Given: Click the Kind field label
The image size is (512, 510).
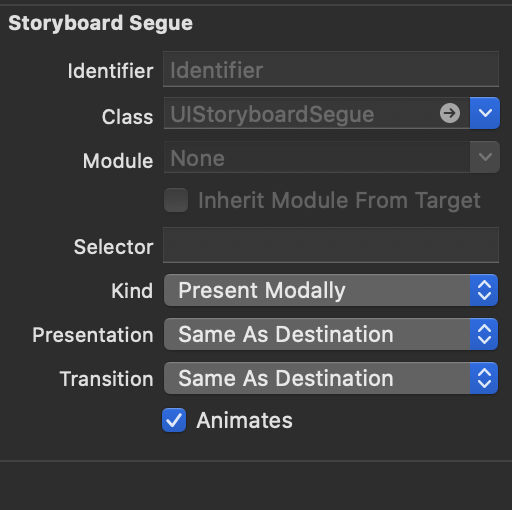Looking at the screenshot, I should pyautogui.click(x=132, y=291).
